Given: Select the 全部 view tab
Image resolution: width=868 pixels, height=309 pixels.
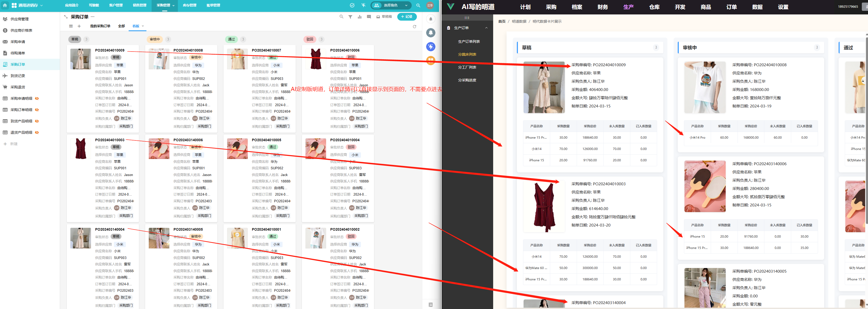Looking at the screenshot, I should click(121, 26).
